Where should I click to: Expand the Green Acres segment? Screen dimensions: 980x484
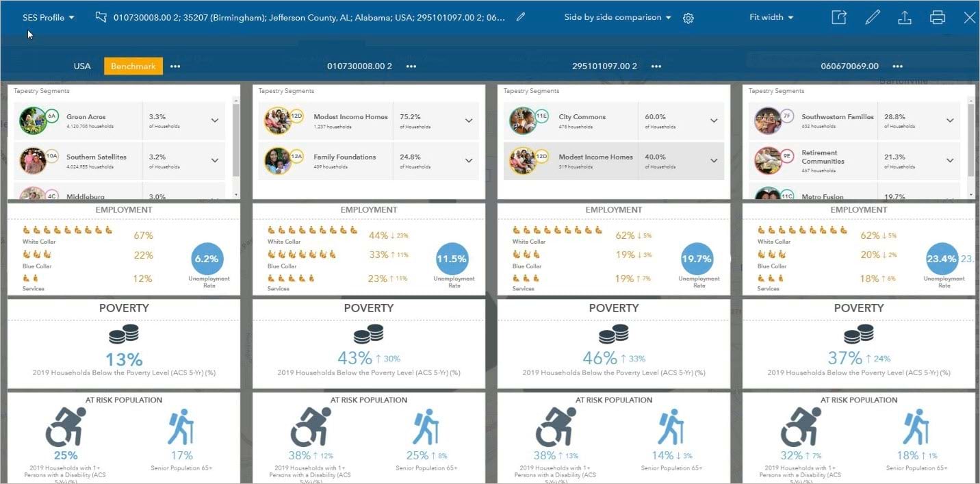[215, 120]
